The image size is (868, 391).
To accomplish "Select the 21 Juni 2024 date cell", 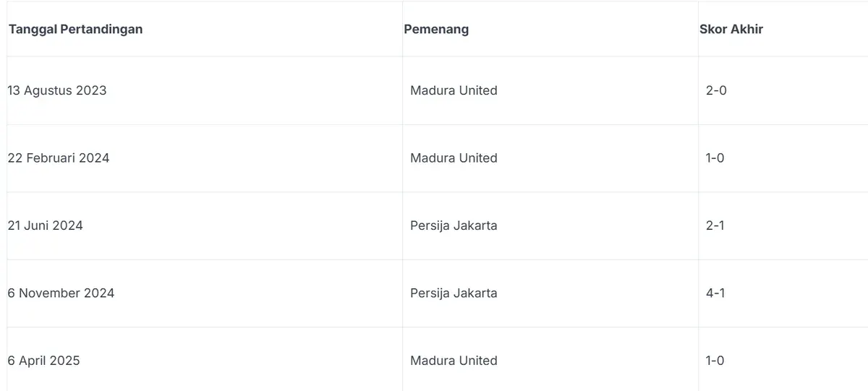I will click(46, 225).
